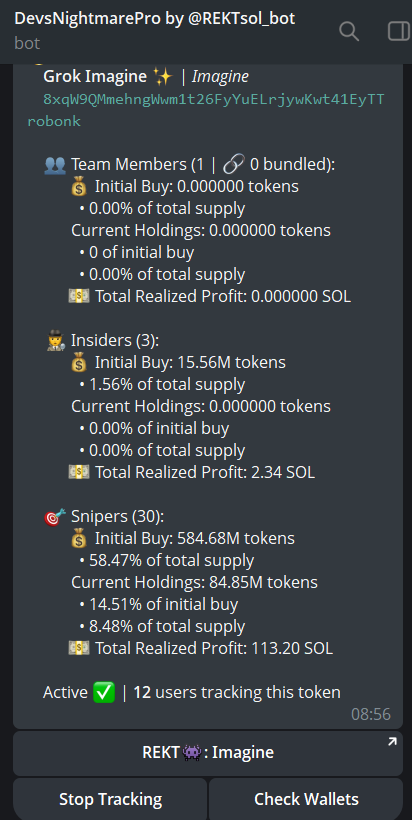Click the money bag next to Insiders Initial Buy

point(78,362)
